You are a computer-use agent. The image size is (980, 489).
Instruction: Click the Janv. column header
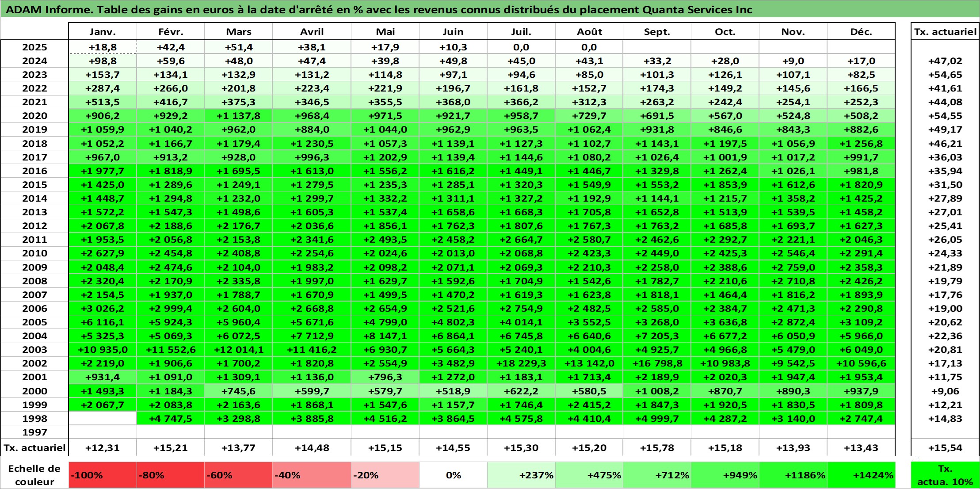[x=103, y=32]
